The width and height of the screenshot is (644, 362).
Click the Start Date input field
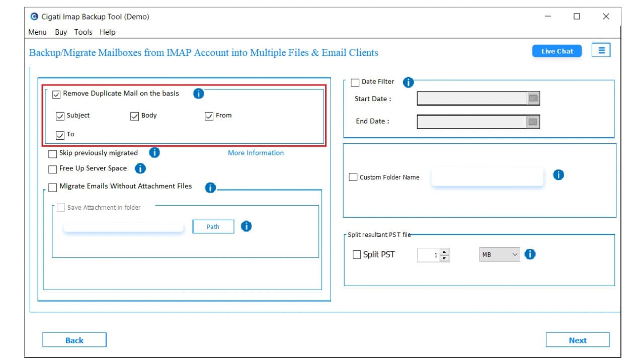472,99
